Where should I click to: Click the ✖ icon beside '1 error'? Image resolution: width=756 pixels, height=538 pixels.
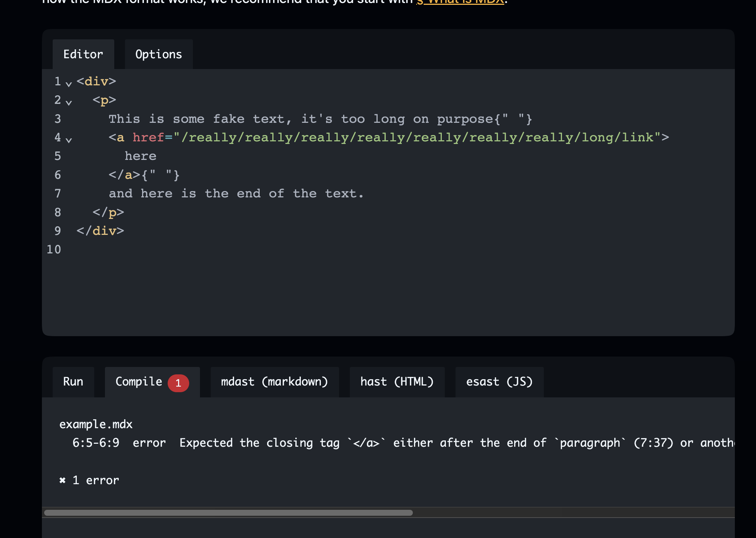62,480
